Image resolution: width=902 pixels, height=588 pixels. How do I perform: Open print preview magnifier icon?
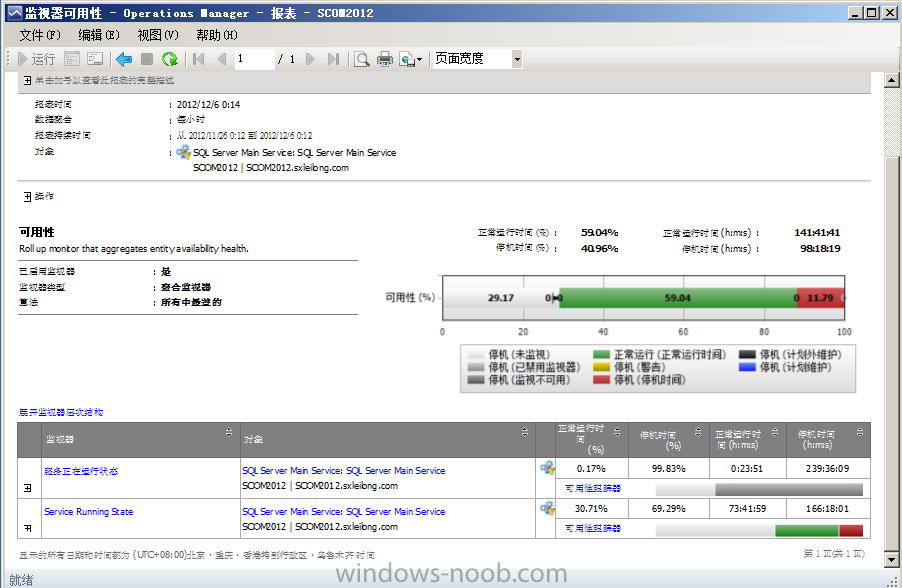click(362, 59)
